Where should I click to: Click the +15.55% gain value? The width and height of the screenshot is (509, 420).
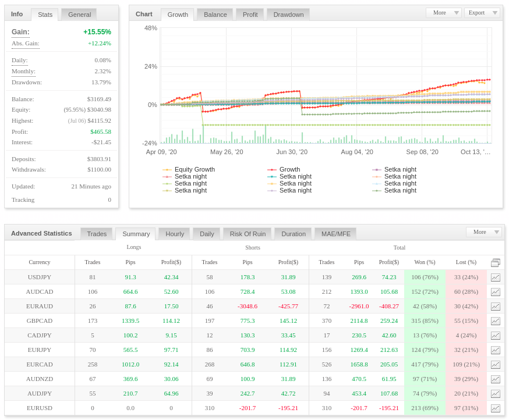pos(97,32)
